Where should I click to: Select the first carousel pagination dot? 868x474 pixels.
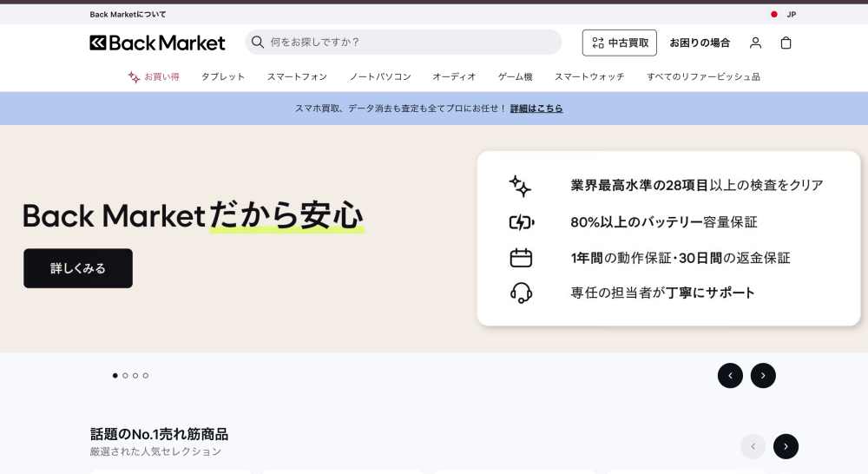pyautogui.click(x=115, y=376)
